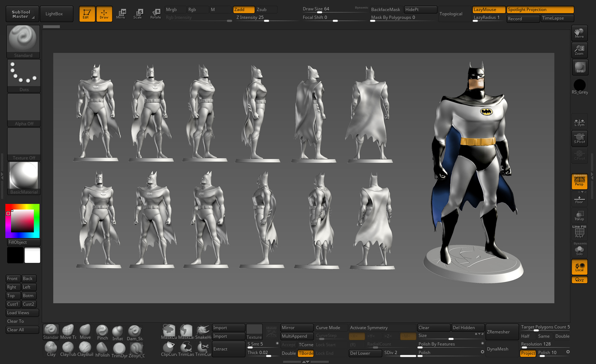Click the Move canvas navigation icon on right
596x364 pixels.
(x=579, y=33)
